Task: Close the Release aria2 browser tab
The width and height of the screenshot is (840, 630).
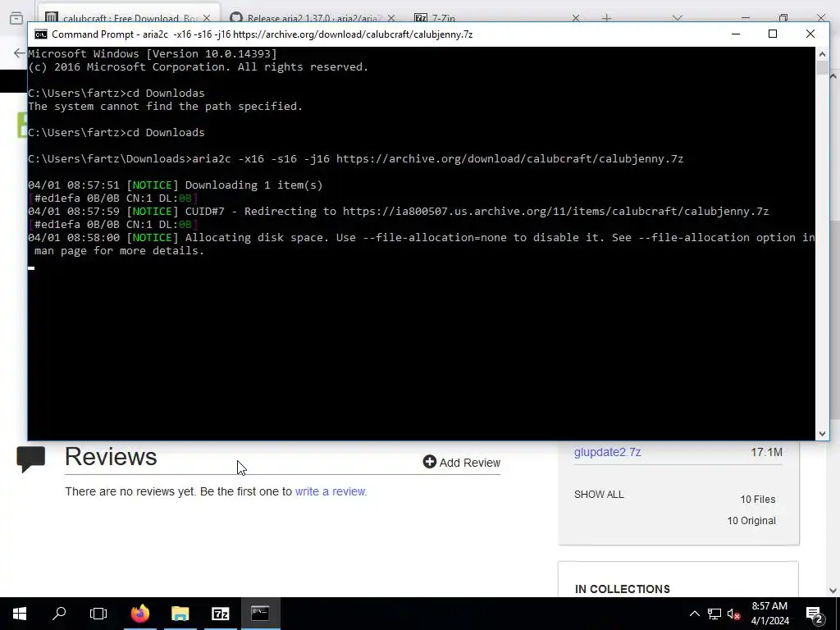Action: 391,18
